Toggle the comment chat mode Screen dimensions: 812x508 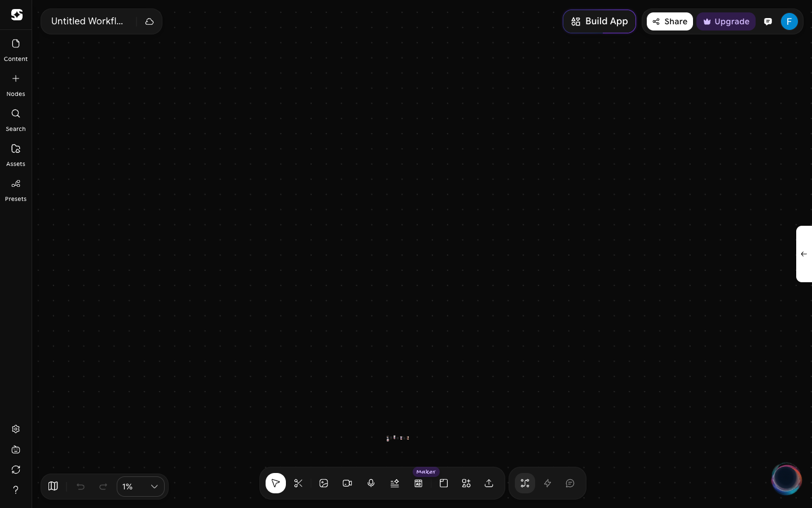(570, 483)
